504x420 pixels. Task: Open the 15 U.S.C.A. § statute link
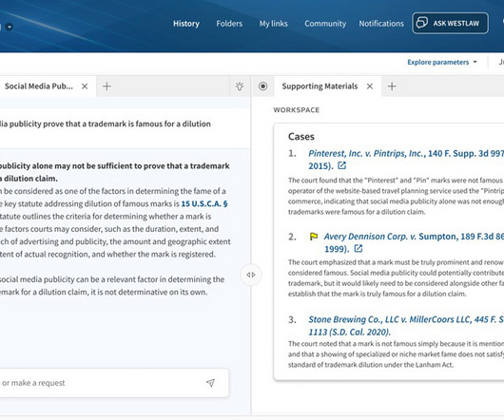coord(204,203)
